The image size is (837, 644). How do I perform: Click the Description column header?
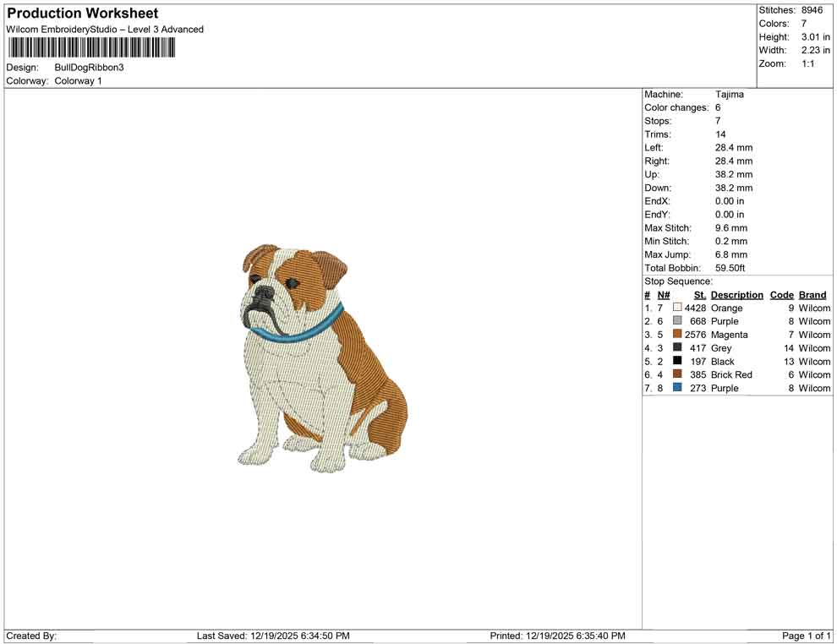tap(736, 294)
